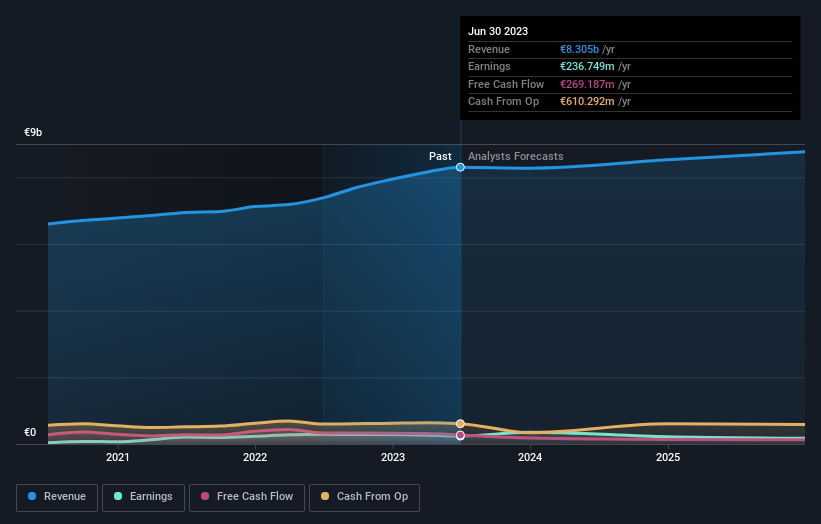Click the Jun 30 2023 tooltip date

(498, 31)
